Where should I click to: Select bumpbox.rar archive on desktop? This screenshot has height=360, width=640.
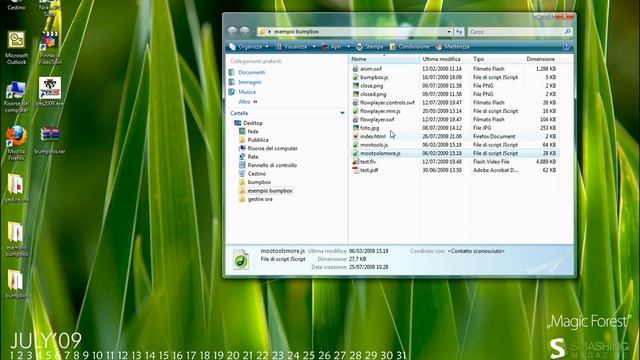point(50,140)
